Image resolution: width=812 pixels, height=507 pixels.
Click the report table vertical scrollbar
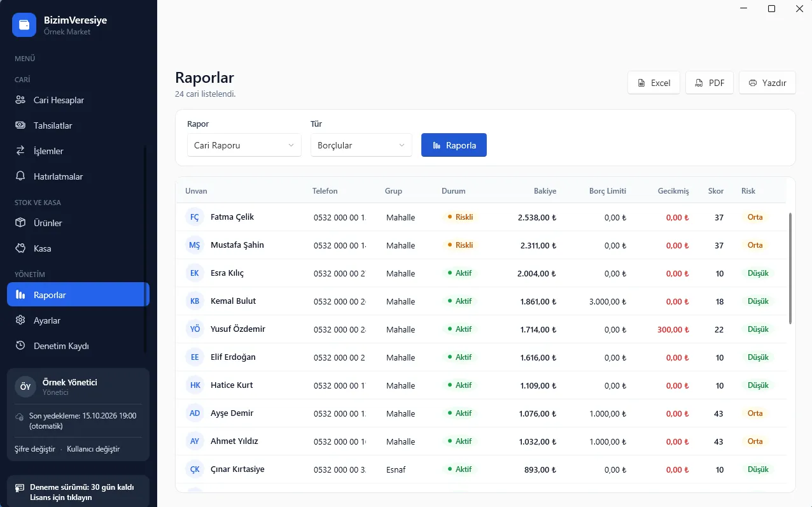point(790,268)
